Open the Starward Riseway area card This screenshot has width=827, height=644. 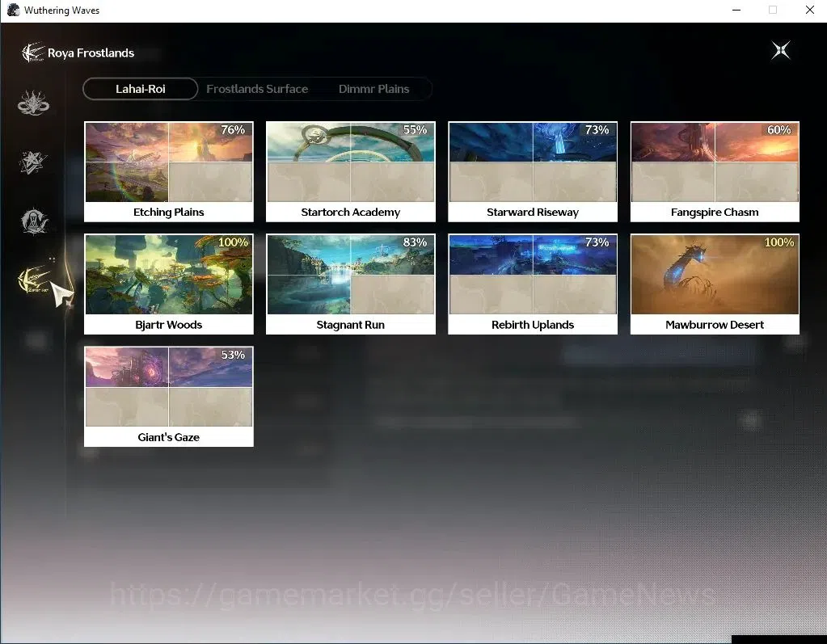[x=533, y=172]
